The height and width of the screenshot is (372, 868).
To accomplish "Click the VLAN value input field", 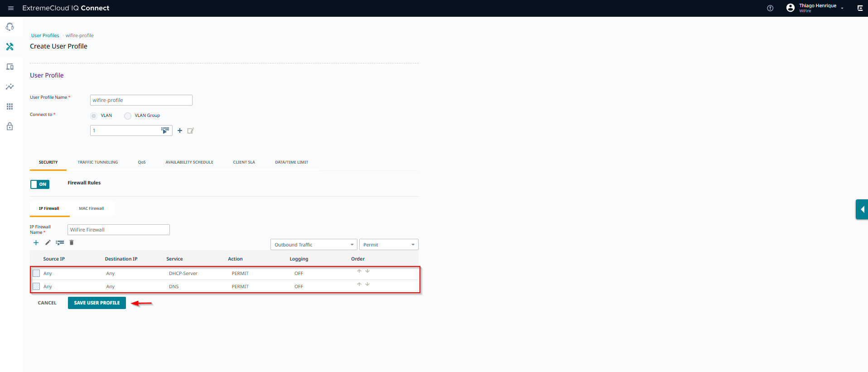I will [131, 130].
